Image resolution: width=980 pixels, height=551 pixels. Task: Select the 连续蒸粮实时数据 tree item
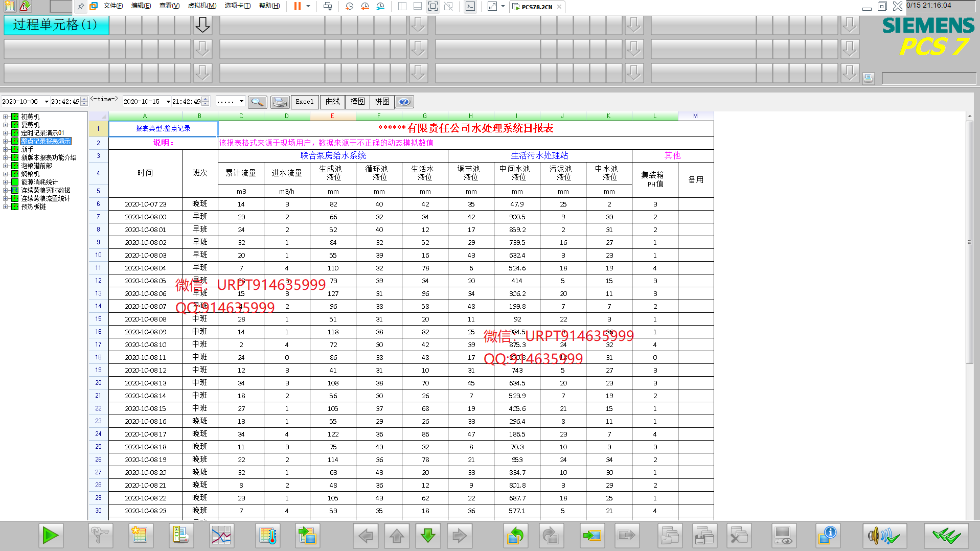click(x=45, y=190)
